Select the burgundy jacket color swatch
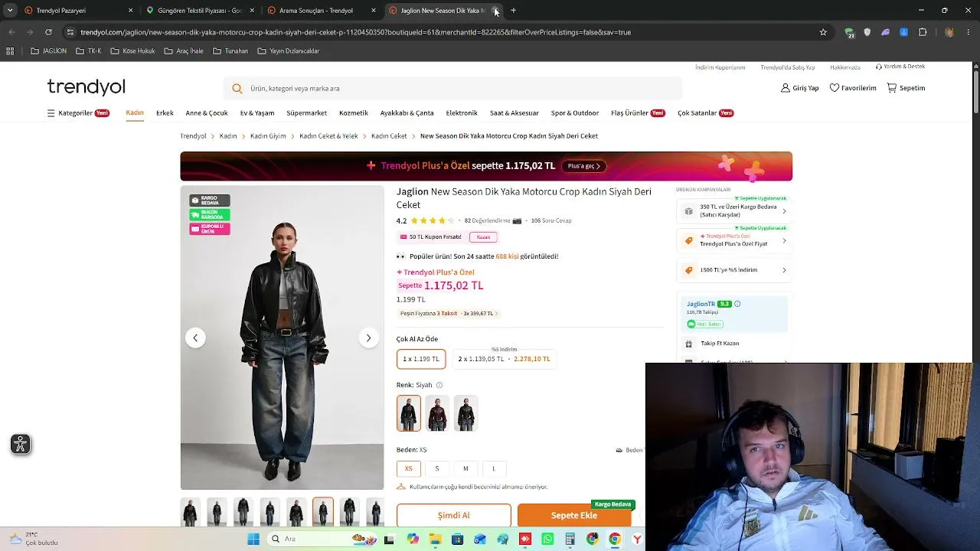This screenshot has width=980, height=551. 437,413
